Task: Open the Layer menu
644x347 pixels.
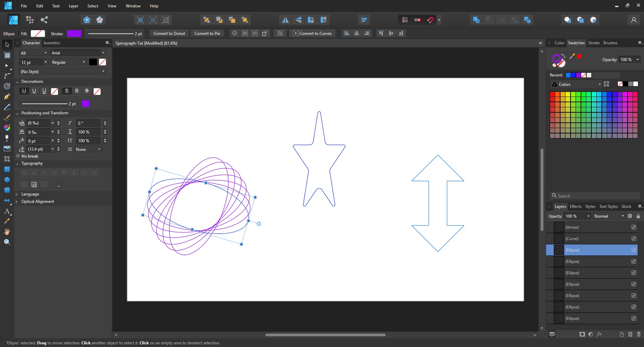Action: pos(73,6)
